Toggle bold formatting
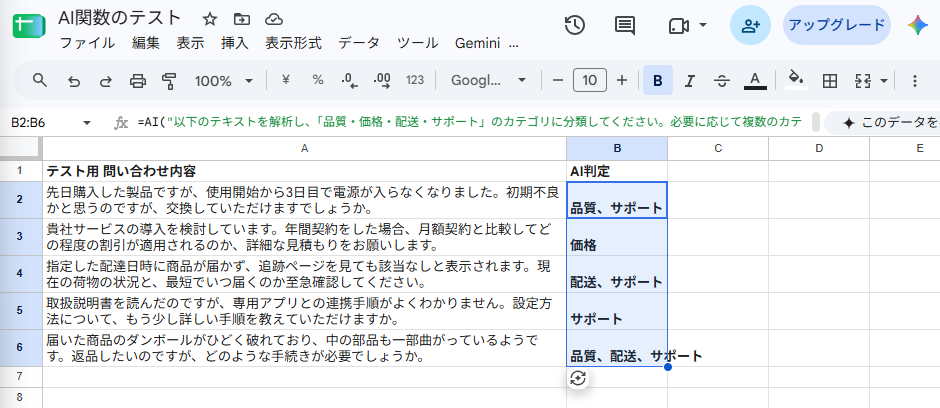This screenshot has width=940, height=408. 658,80
